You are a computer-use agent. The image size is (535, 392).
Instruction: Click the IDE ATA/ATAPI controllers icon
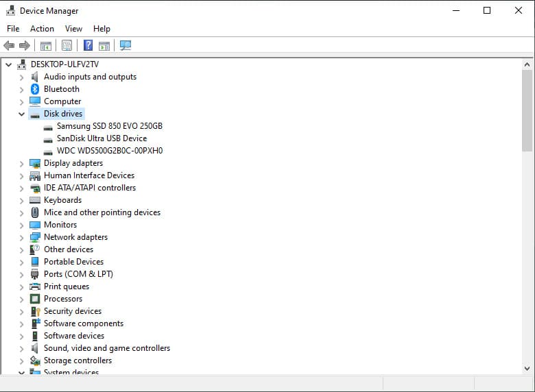click(35, 188)
